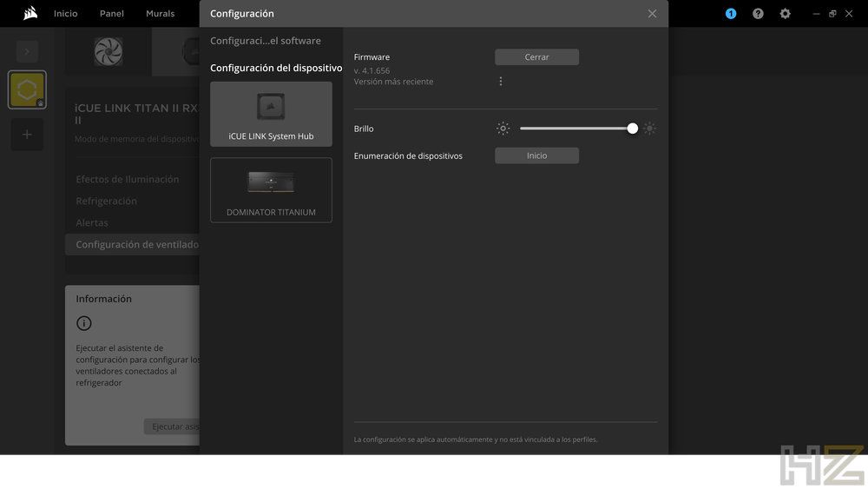This screenshot has width=868, height=489.
Task: Open the notifications badge icon
Action: [731, 13]
